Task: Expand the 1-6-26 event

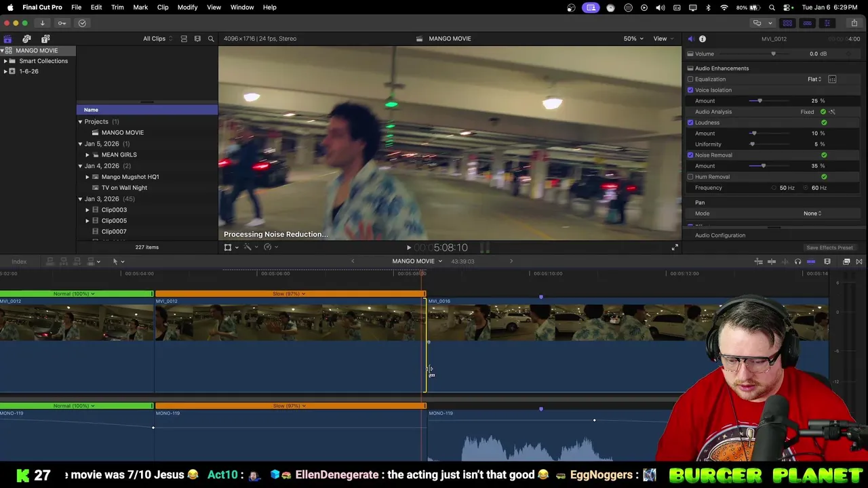Action: [5, 71]
